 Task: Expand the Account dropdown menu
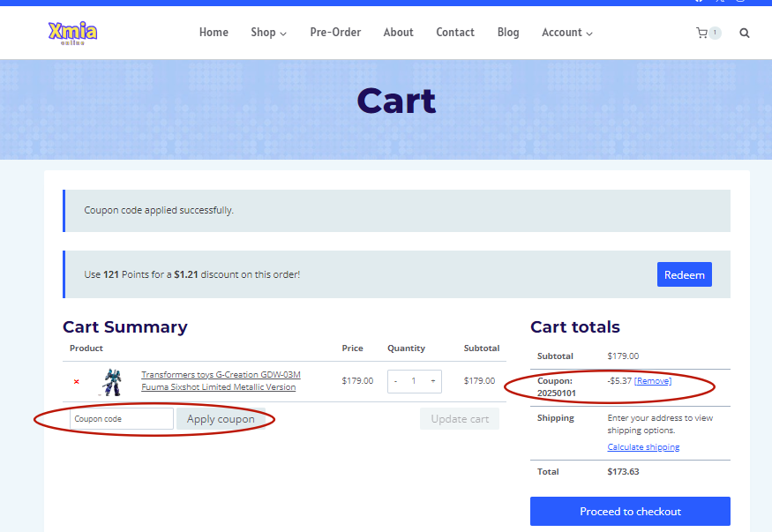pos(567,33)
